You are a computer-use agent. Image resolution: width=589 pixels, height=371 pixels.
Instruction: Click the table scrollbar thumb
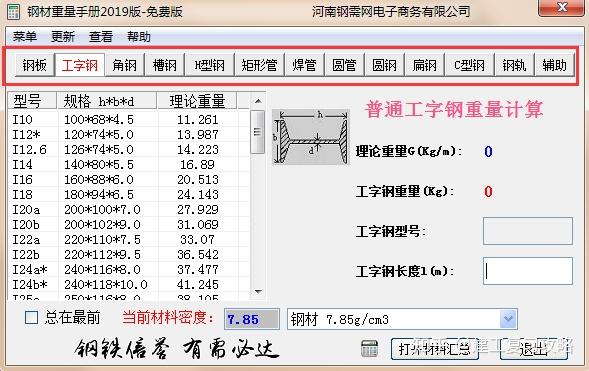[258, 132]
